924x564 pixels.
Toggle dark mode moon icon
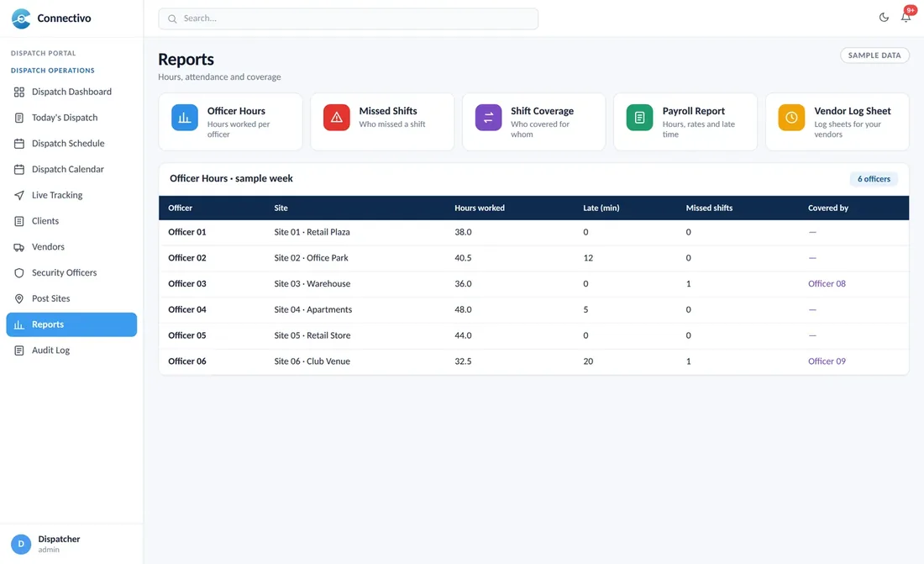click(x=884, y=18)
